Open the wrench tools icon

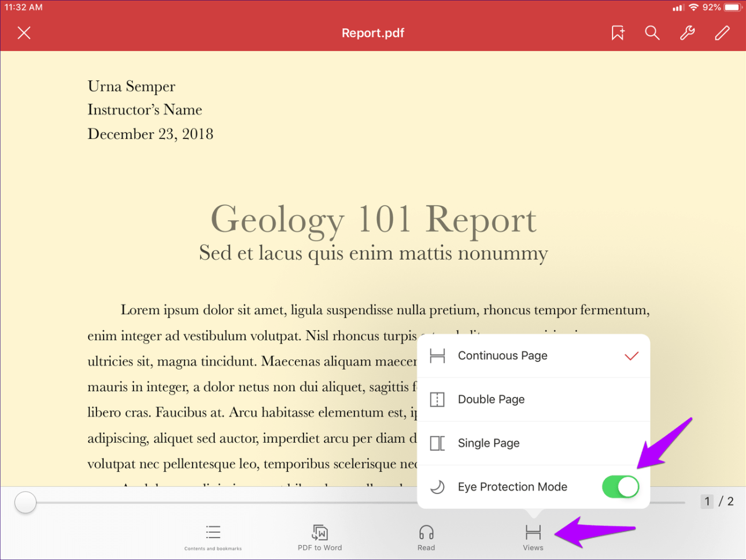[x=687, y=33]
